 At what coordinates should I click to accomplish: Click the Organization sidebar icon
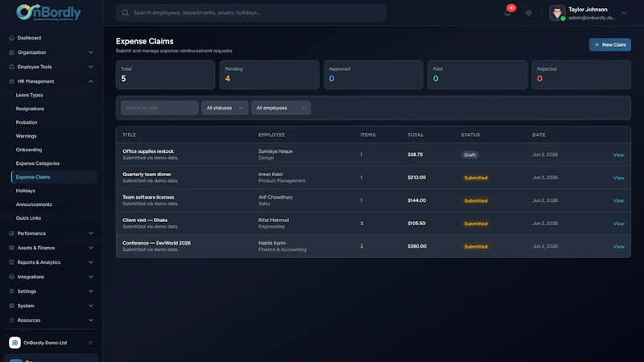(x=11, y=52)
